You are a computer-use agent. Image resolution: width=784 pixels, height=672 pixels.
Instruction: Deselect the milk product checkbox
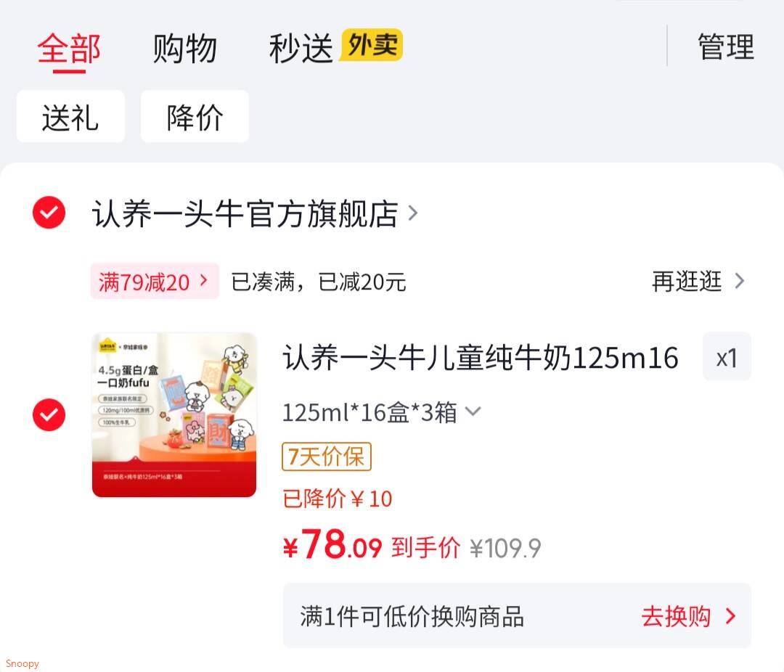point(49,414)
